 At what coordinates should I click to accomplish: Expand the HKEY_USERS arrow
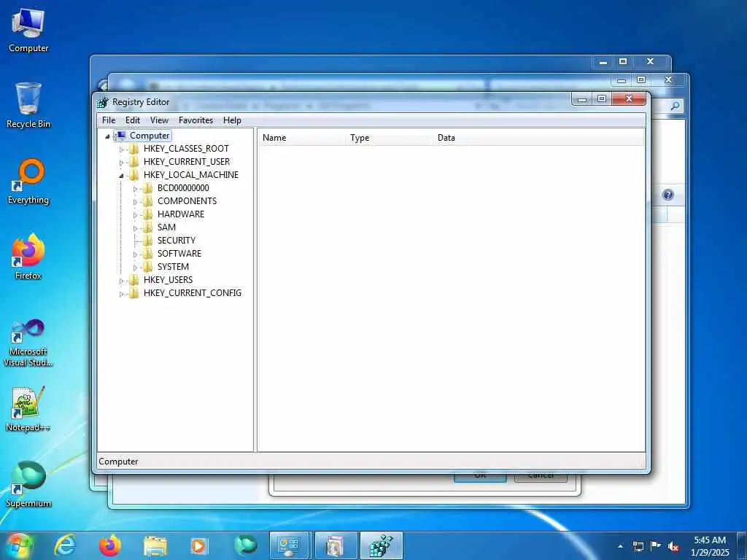coord(122,281)
